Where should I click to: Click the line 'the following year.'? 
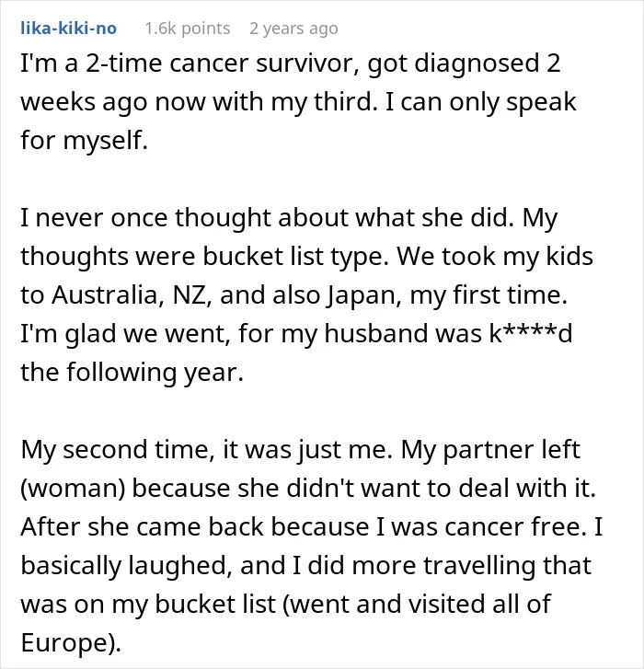132,372
